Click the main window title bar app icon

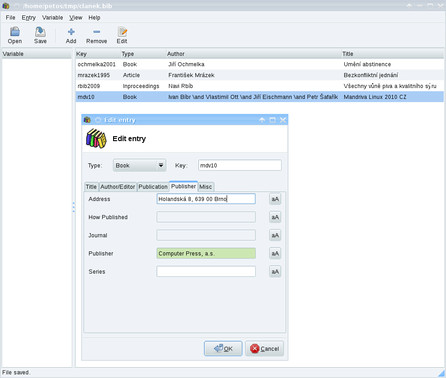coord(5,5)
